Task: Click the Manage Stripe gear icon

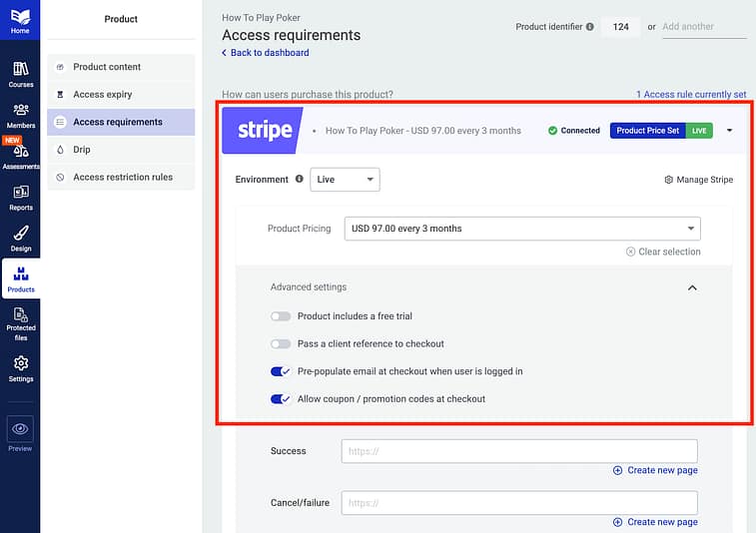Action: click(x=669, y=180)
